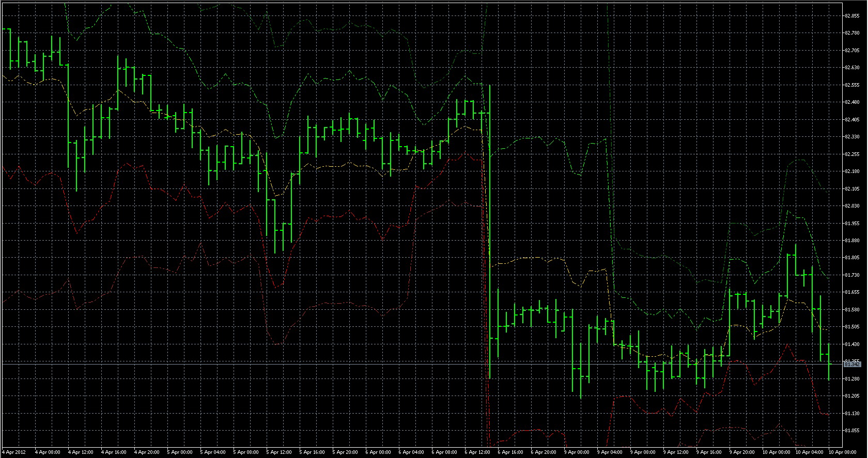This screenshot has width=868, height=458.
Task: Click the 4 Apr 2012 date label
Action: 14,452
